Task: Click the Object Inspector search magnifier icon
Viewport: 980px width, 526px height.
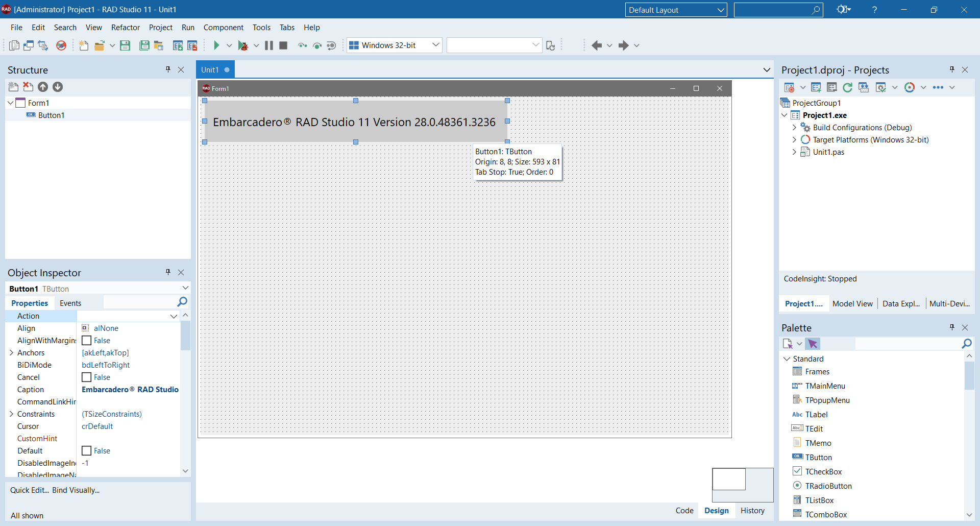Action: click(x=182, y=302)
